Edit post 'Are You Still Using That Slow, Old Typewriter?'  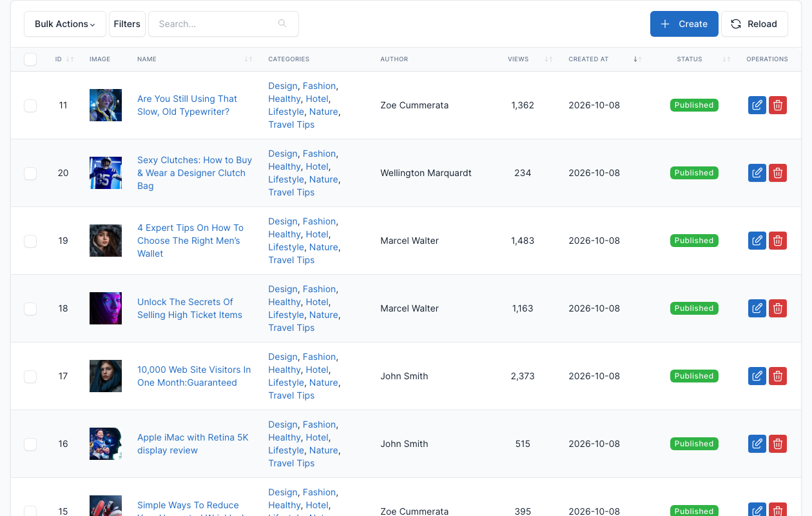[x=757, y=105]
